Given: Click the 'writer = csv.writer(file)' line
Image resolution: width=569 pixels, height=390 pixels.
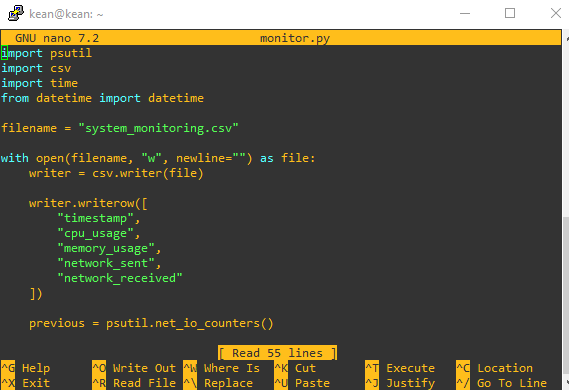Looking at the screenshot, I should pos(116,173).
